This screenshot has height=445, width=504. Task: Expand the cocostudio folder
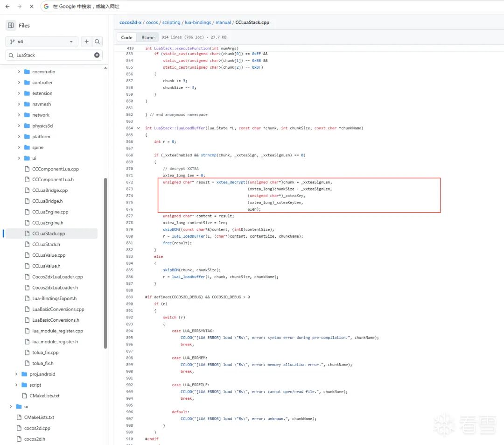coord(19,72)
